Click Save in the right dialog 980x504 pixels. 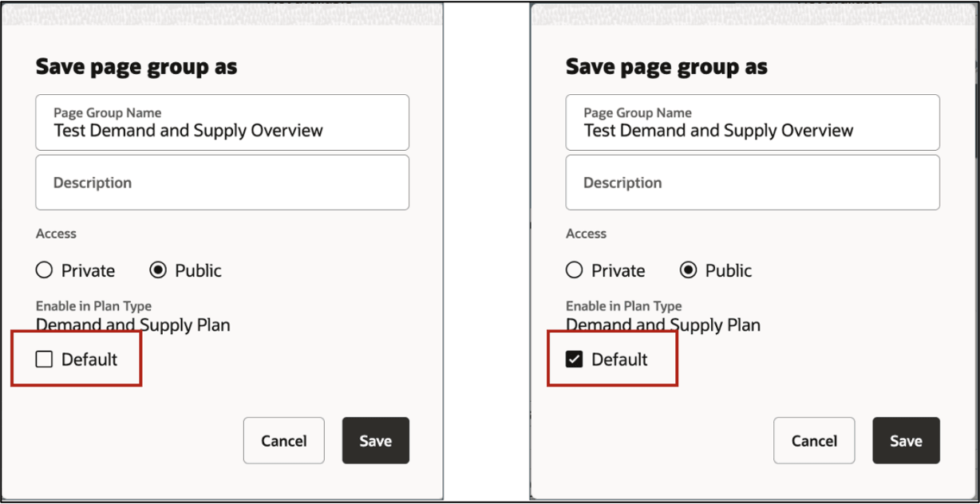(x=906, y=440)
